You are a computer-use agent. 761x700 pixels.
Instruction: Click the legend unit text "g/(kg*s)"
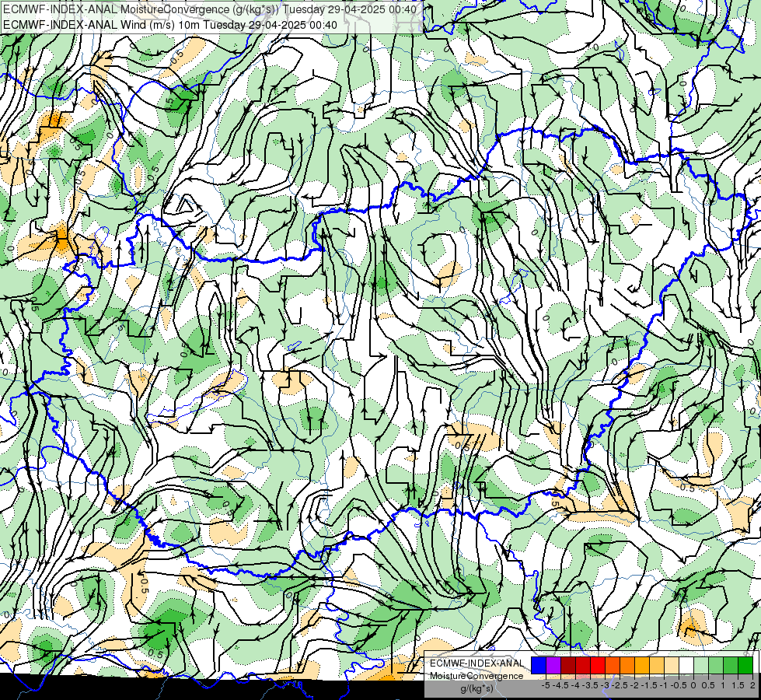pos(477,689)
